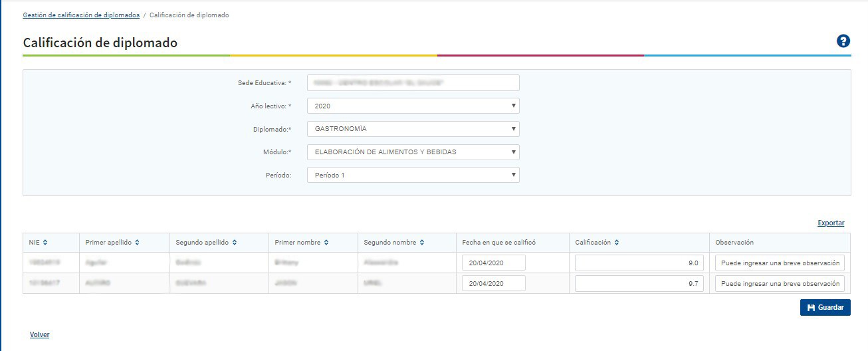Open the Diplomado dropdown showing GASTRONOMÍA
This screenshot has width=868, height=351.
coord(413,129)
